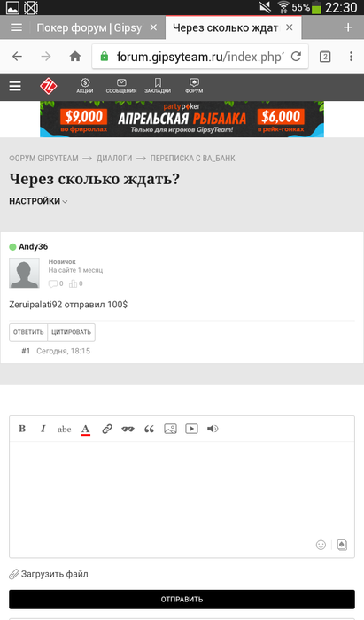The image size is (364, 620).
Task: Insert an image in editor
Action: 170,429
